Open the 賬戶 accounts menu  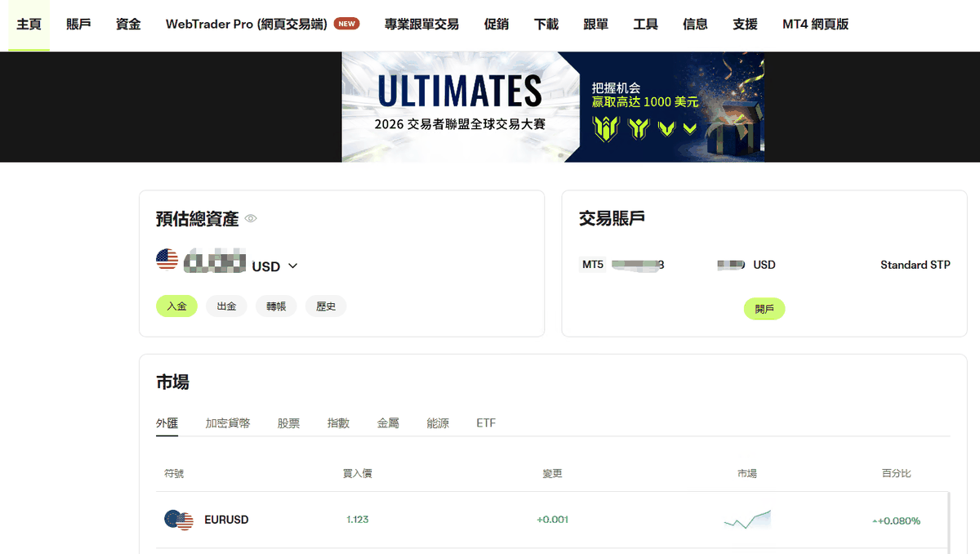coord(78,25)
